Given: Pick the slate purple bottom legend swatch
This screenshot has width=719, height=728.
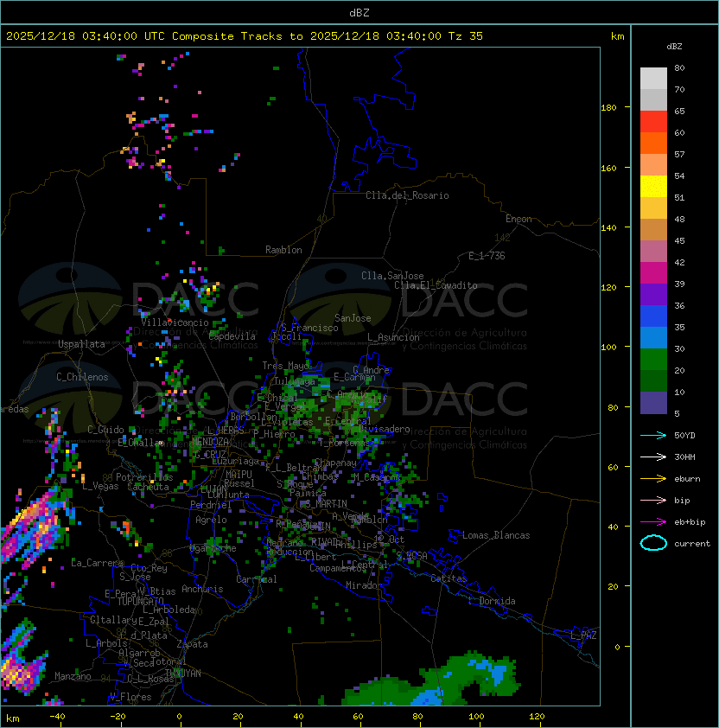Looking at the screenshot, I should click(x=653, y=403).
